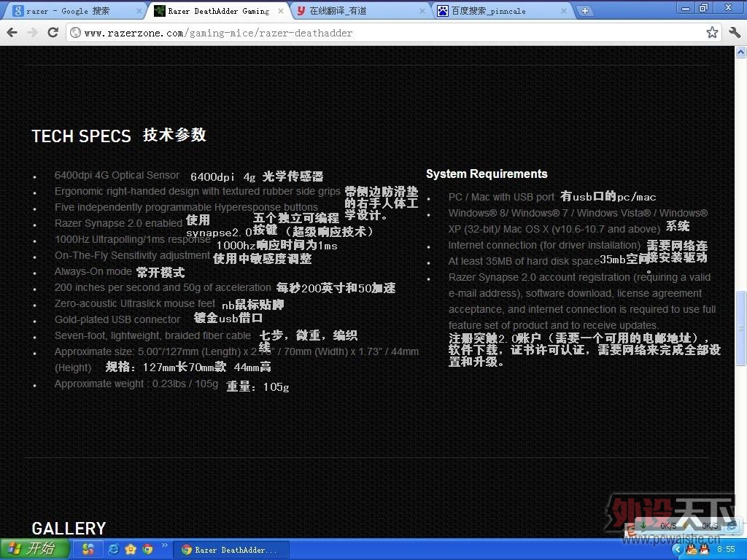
Task: Click the browser forward arrow
Action: coord(32,32)
